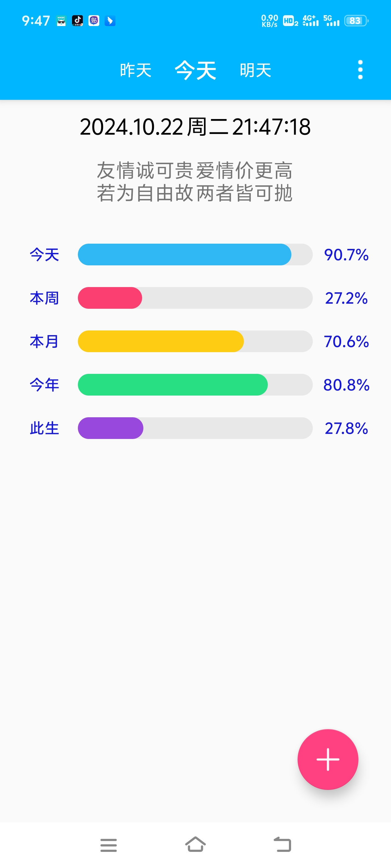Open the recent apps menu icon
Screen dimensions: 391x868
point(108,845)
